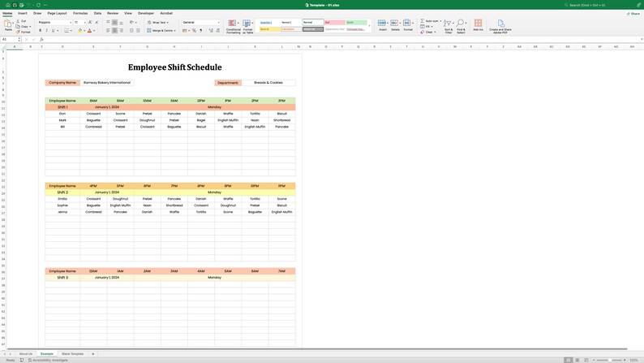This screenshot has height=363, width=644.
Task: Click the Auto-sum sigma icon
Action: tap(423, 21)
